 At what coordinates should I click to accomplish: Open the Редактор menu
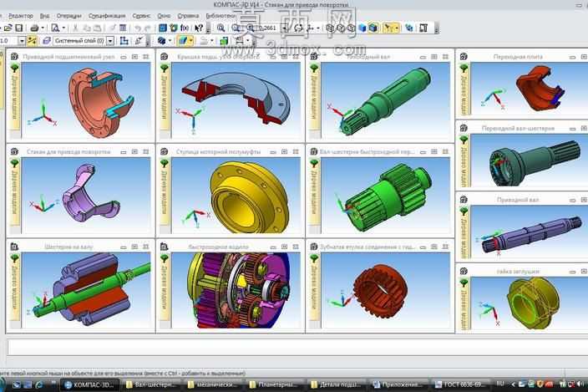tap(21, 16)
